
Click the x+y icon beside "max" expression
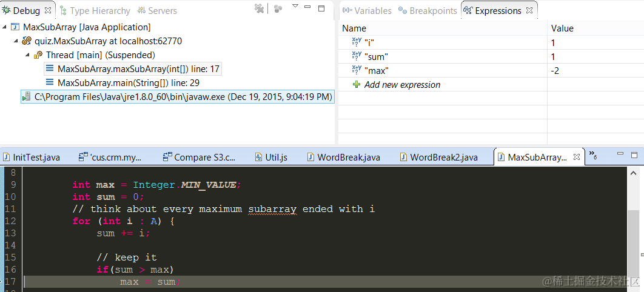coord(357,70)
